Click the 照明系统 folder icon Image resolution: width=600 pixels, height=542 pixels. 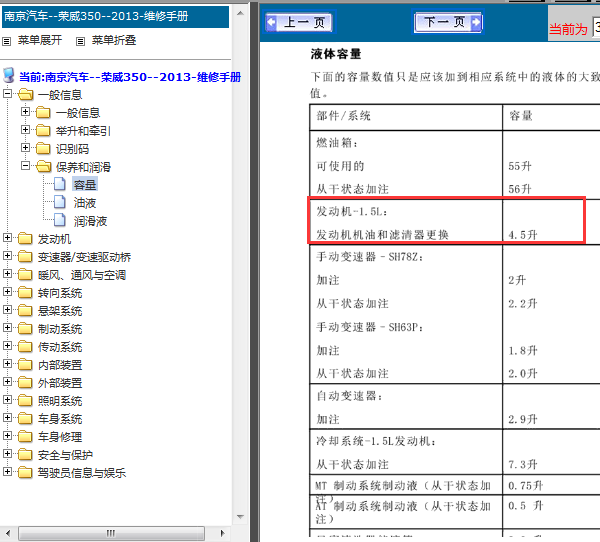(x=25, y=400)
